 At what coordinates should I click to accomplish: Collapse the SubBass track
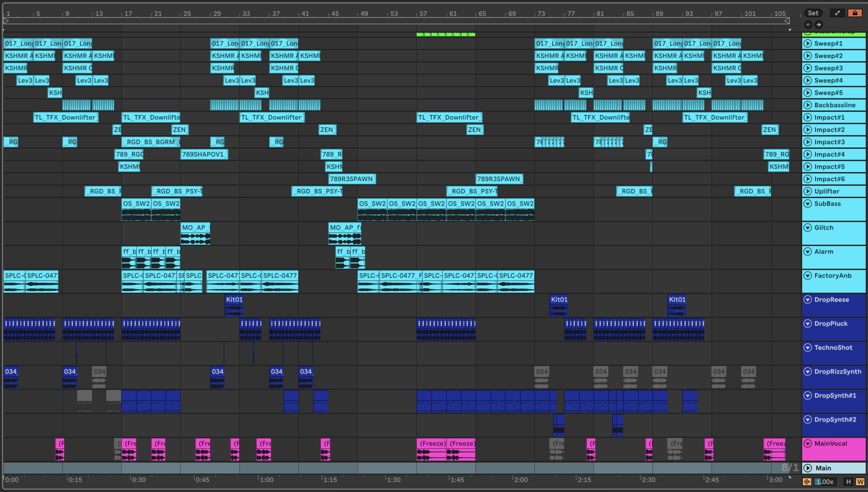(x=807, y=203)
